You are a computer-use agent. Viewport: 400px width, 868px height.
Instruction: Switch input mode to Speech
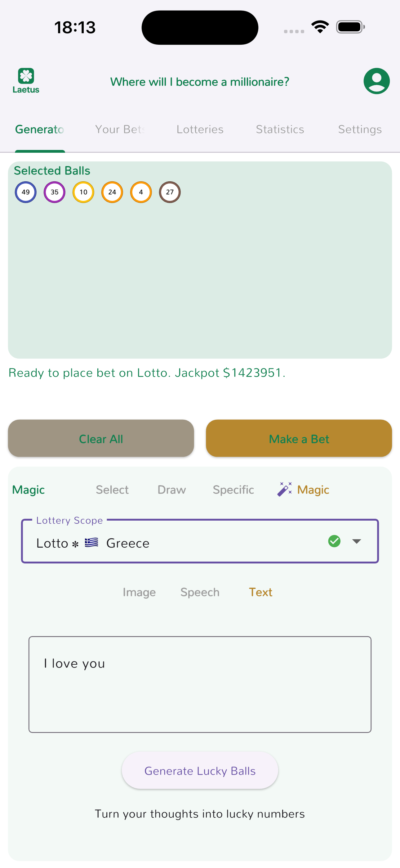[x=200, y=592]
